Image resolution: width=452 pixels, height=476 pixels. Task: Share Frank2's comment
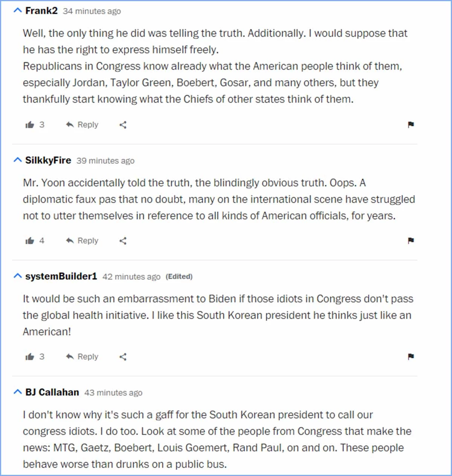(x=122, y=125)
